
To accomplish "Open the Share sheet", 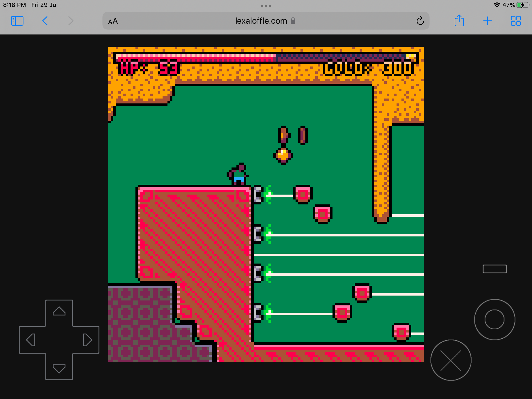I will tap(459, 20).
